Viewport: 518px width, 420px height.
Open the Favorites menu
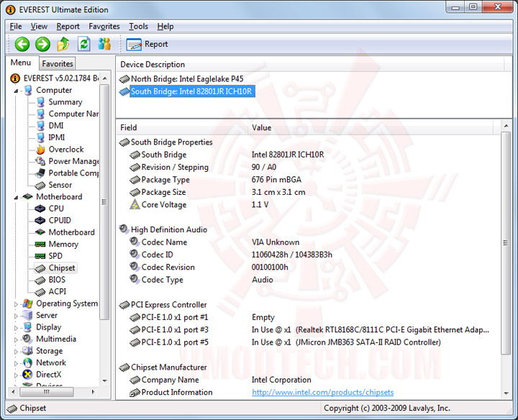pyautogui.click(x=104, y=27)
